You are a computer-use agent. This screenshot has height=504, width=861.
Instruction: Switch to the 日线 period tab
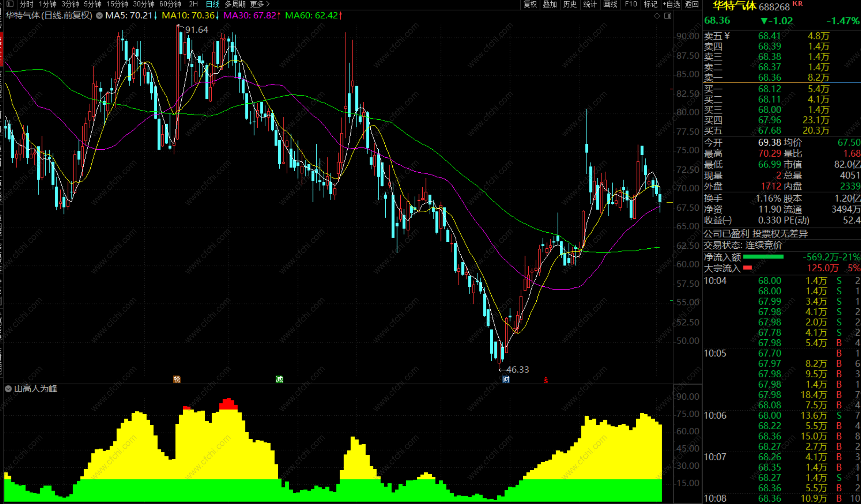[x=212, y=4]
